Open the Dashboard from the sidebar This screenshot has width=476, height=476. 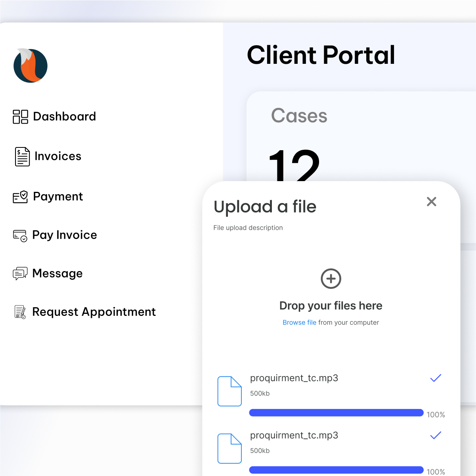(65, 117)
